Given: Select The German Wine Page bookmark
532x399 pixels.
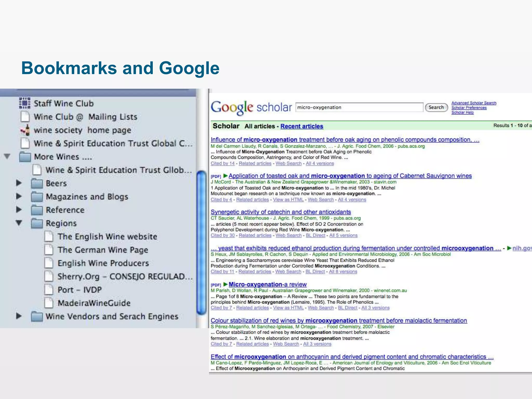Looking at the screenshot, I should (103, 250).
